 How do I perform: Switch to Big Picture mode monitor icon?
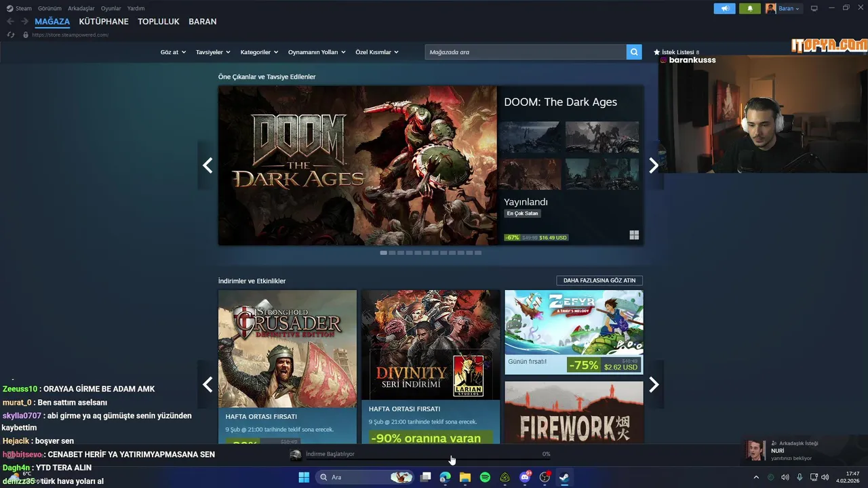(x=814, y=8)
